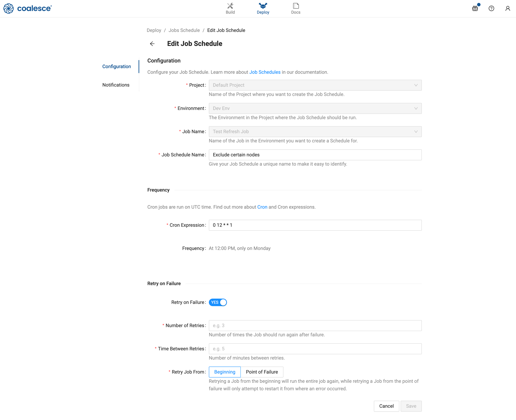Viewport: 516px width, 420px height.
Task: Go back using the left arrow
Action: coord(152,44)
